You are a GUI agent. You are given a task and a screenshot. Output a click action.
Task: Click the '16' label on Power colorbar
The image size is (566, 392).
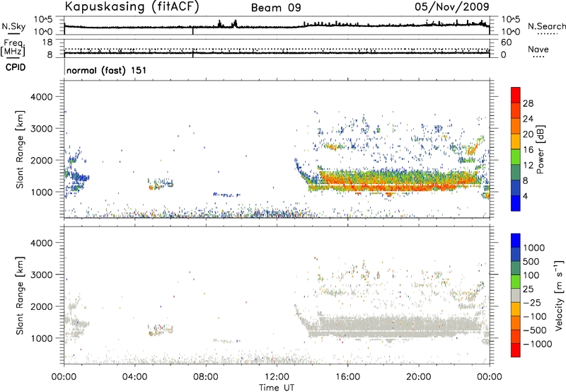click(528, 150)
